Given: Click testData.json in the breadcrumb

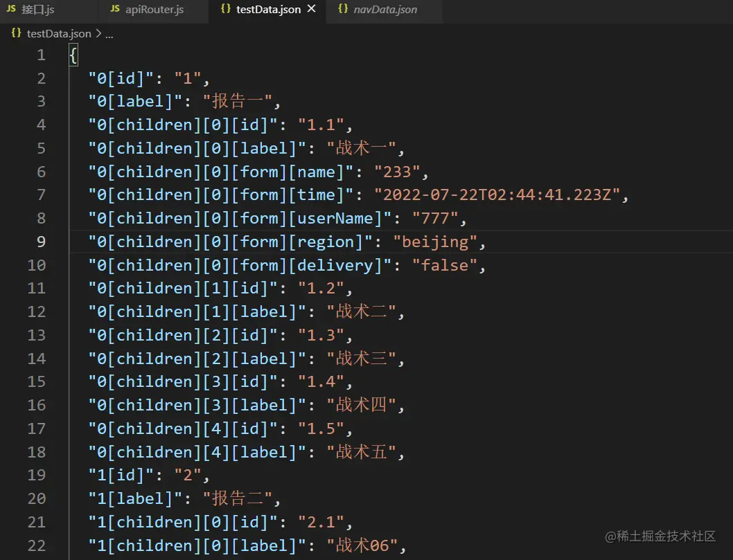Looking at the screenshot, I should point(59,34).
